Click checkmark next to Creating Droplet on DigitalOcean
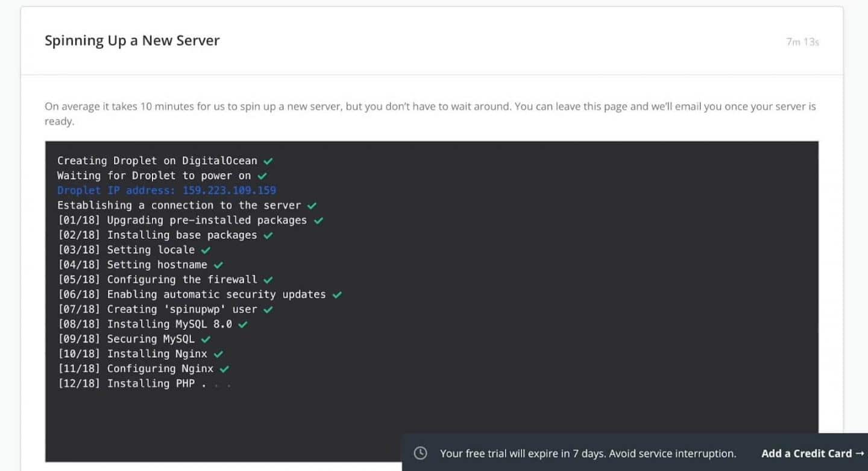 [268, 161]
